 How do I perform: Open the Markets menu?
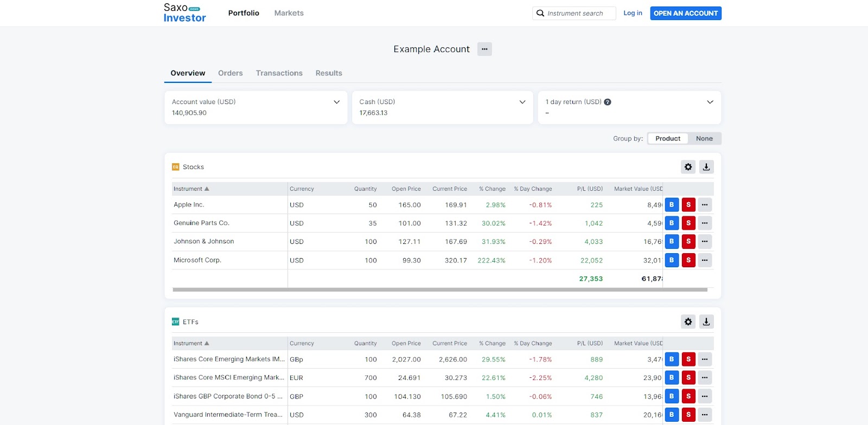click(289, 13)
